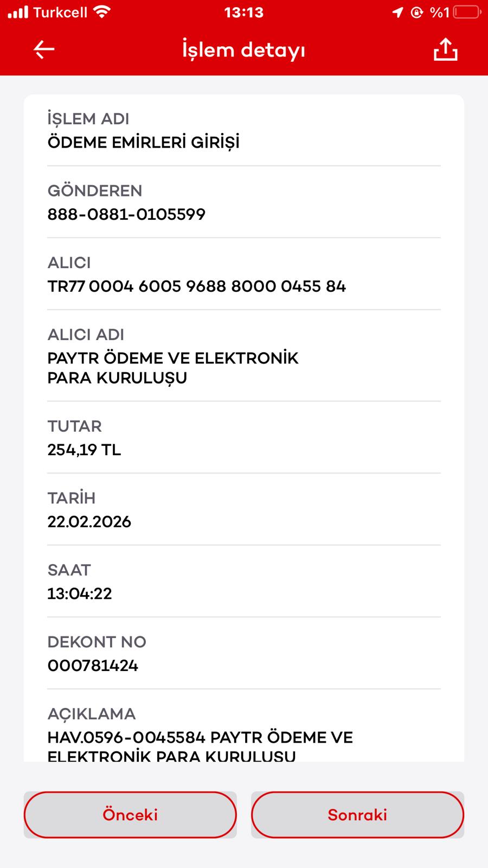Tap the 13:13 status bar clock
The image size is (488, 868).
[x=243, y=12]
